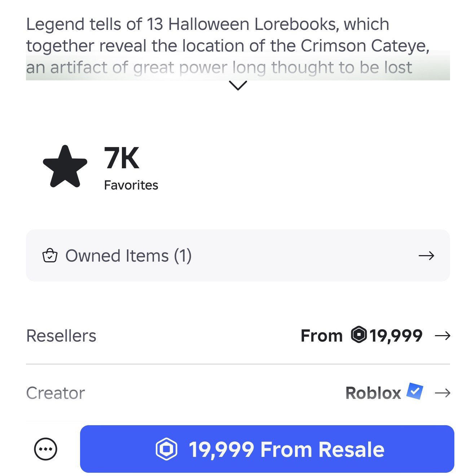Click the arrow in Owned Items row
This screenshot has height=476, width=476.
click(426, 256)
